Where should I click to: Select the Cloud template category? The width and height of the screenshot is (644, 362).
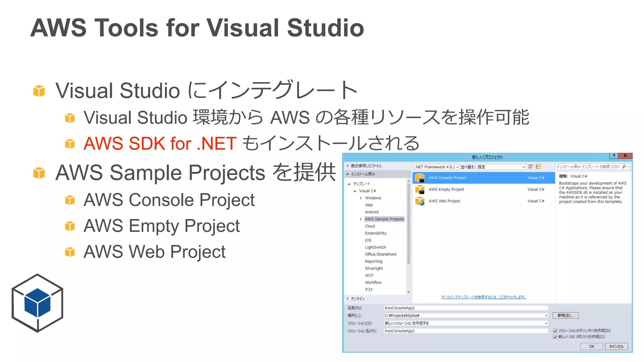click(x=370, y=226)
